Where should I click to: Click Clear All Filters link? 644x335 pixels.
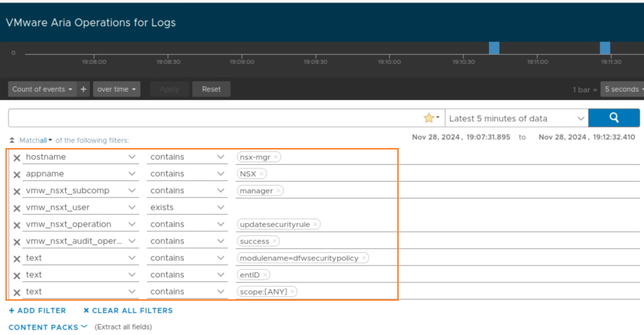pyautogui.click(x=128, y=310)
